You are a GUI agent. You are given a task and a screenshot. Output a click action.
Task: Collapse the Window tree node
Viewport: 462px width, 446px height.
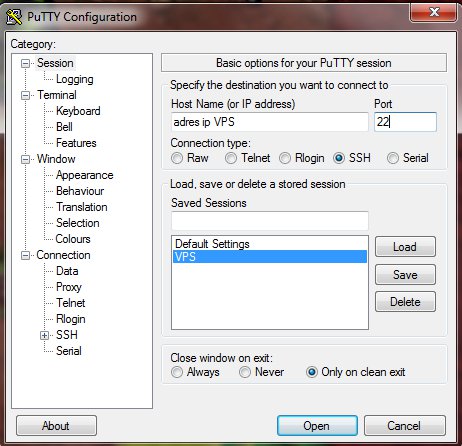coord(25,159)
